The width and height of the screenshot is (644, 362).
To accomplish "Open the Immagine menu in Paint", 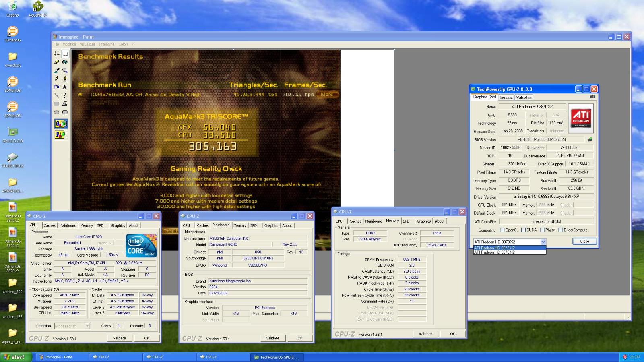I will pyautogui.click(x=107, y=44).
